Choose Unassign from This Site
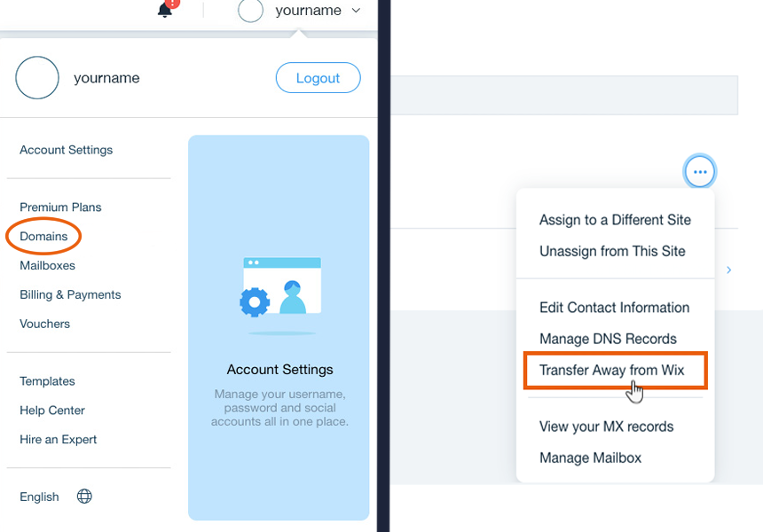Image resolution: width=763 pixels, height=532 pixels. point(612,252)
